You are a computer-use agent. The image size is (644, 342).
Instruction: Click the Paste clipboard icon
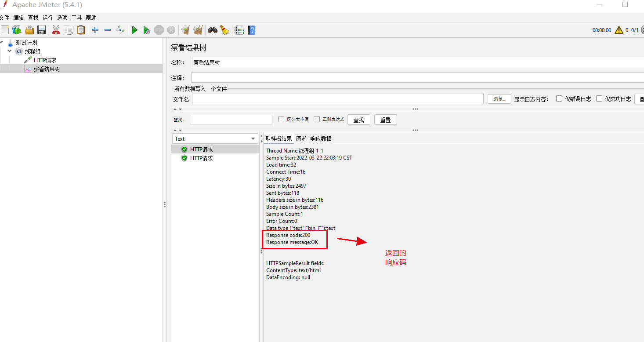pyautogui.click(x=81, y=30)
